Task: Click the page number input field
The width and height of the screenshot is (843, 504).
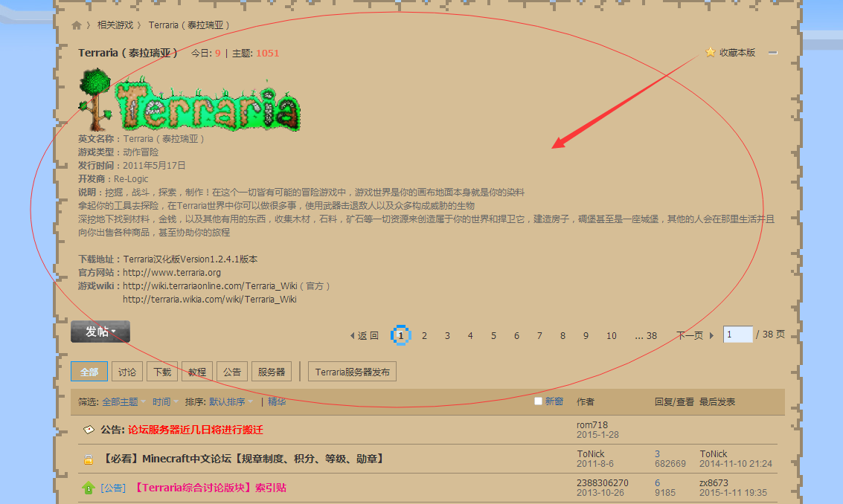Action: (737, 335)
